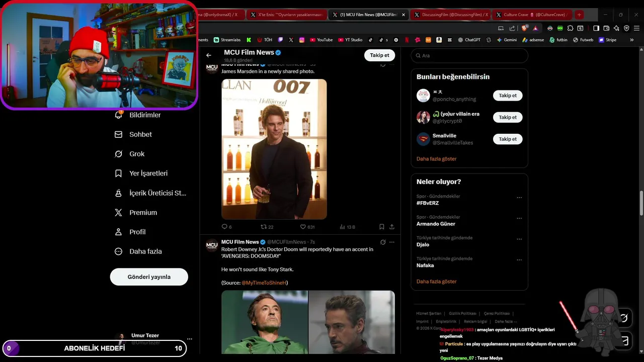Show more trends under Neler oluyor
This screenshot has width=644, height=362.
437,282
